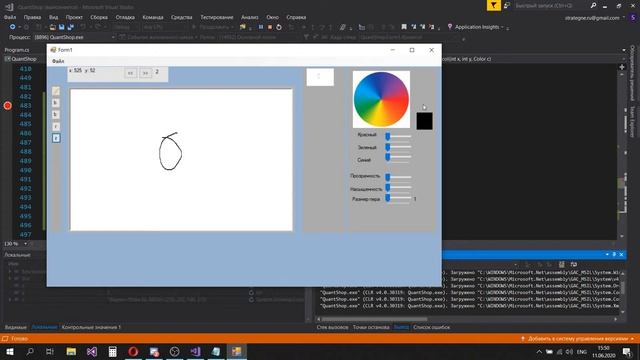Switch to the Точки останова tab
Screen dimensions: 640x360
(x=371, y=327)
